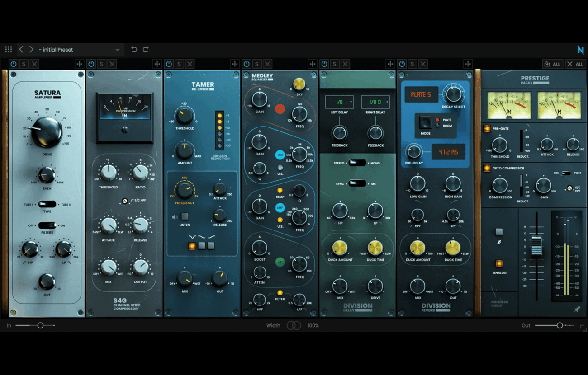Toggle the Analog button
Viewport: 588px width, 375px height.
click(x=499, y=263)
